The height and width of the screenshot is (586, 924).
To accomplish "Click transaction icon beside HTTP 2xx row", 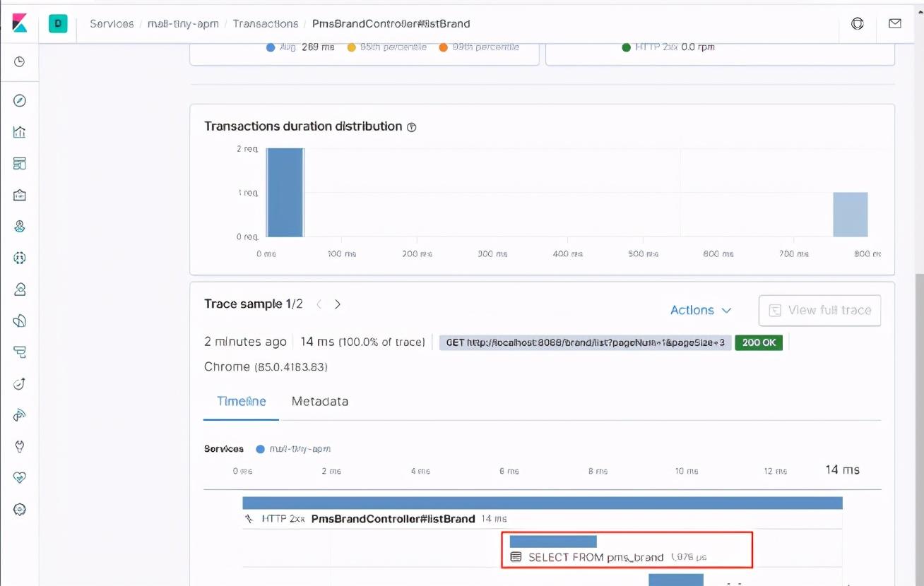I will pyautogui.click(x=249, y=519).
